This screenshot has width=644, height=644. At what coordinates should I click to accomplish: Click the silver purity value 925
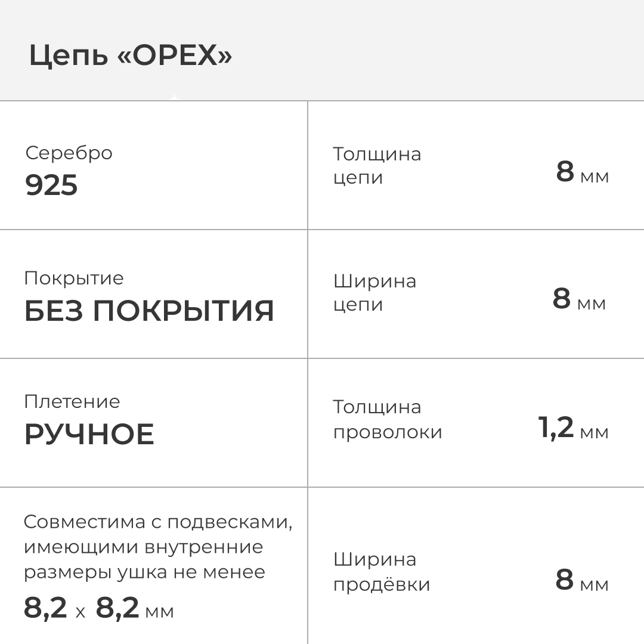click(51, 185)
